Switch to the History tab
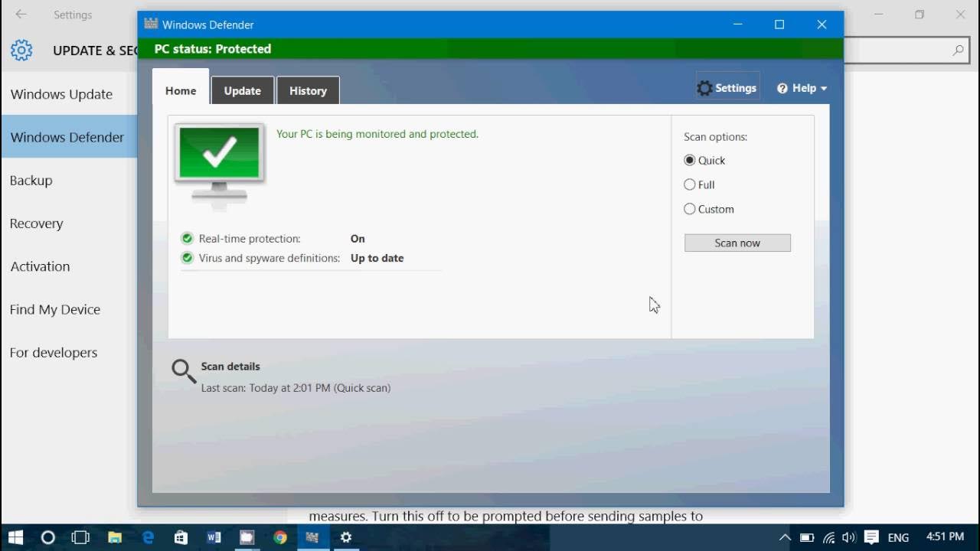Screen dimensions: 980x551 (308, 90)
